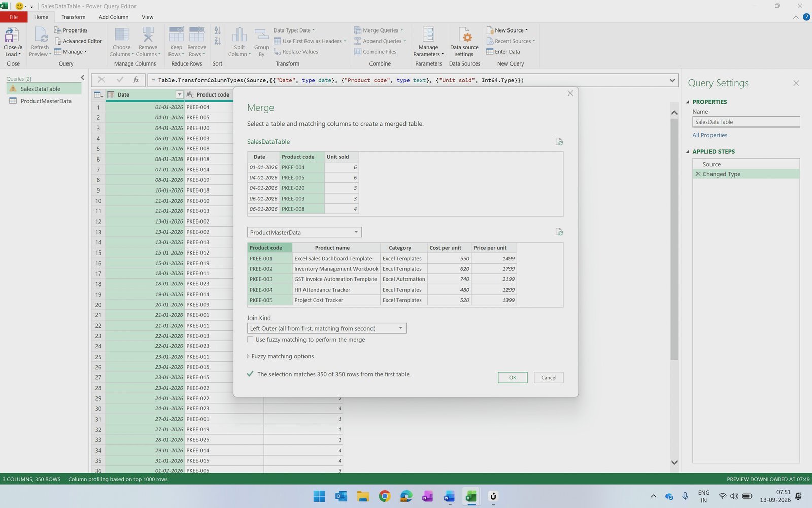The width and height of the screenshot is (812, 508).
Task: Click Use First Row as Headers
Action: (x=310, y=41)
